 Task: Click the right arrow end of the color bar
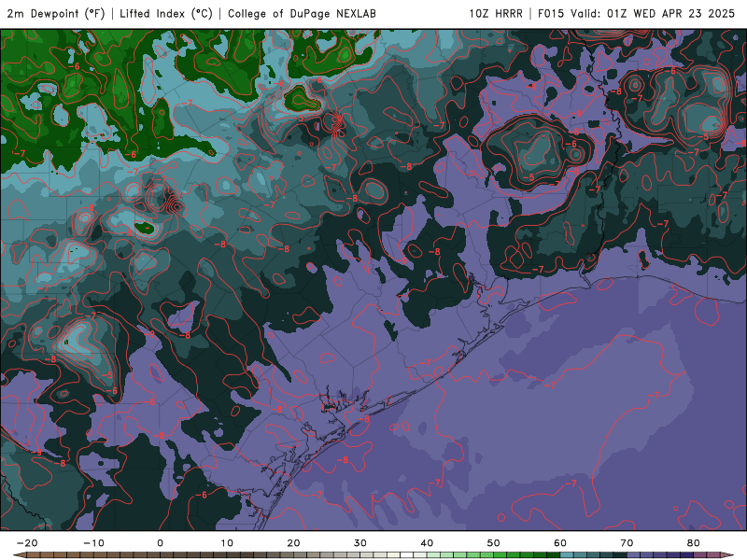click(x=727, y=555)
